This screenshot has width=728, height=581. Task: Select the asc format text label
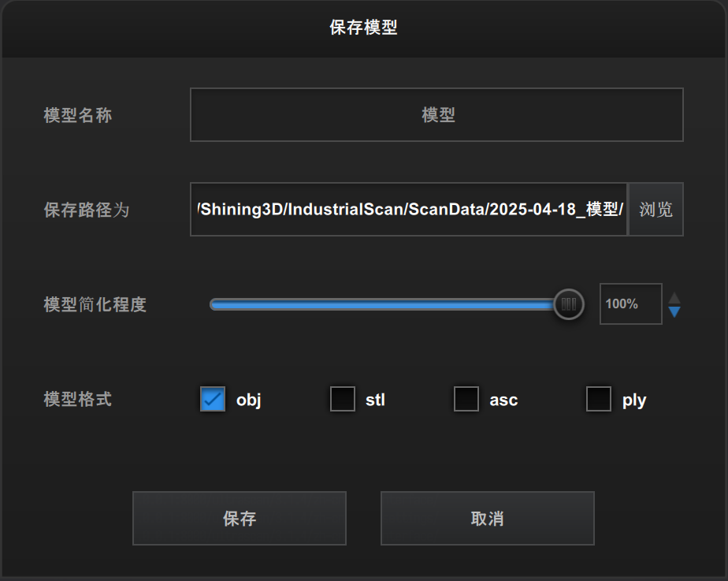tap(503, 400)
